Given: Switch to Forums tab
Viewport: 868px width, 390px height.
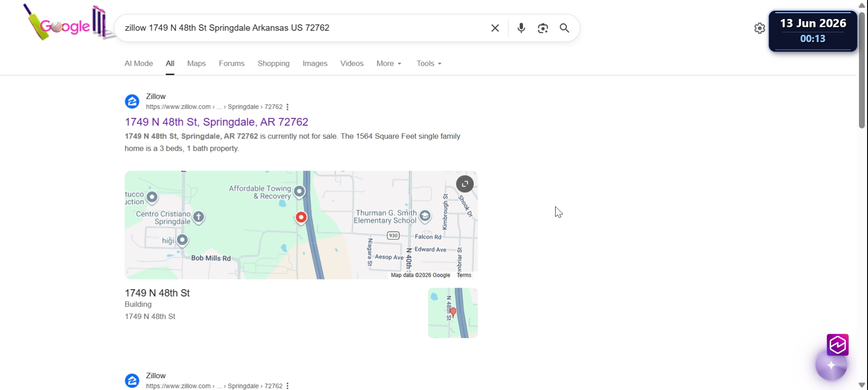Looking at the screenshot, I should (x=231, y=63).
